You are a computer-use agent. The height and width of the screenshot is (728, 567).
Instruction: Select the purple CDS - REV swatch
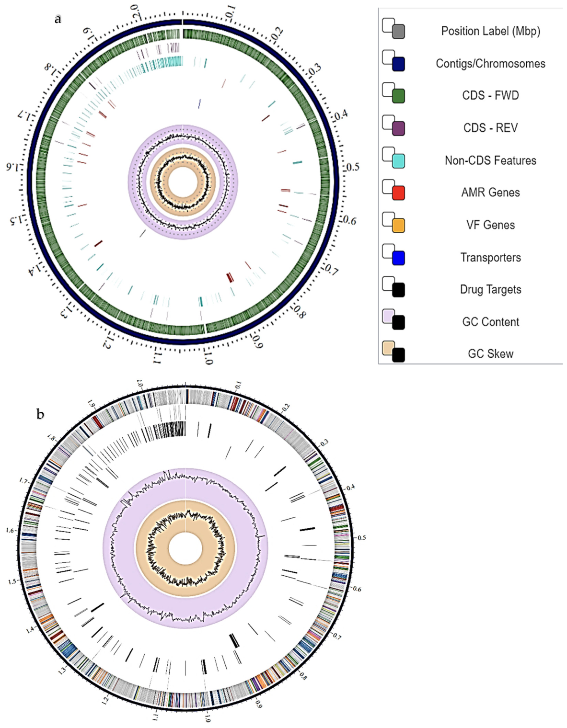398,128
